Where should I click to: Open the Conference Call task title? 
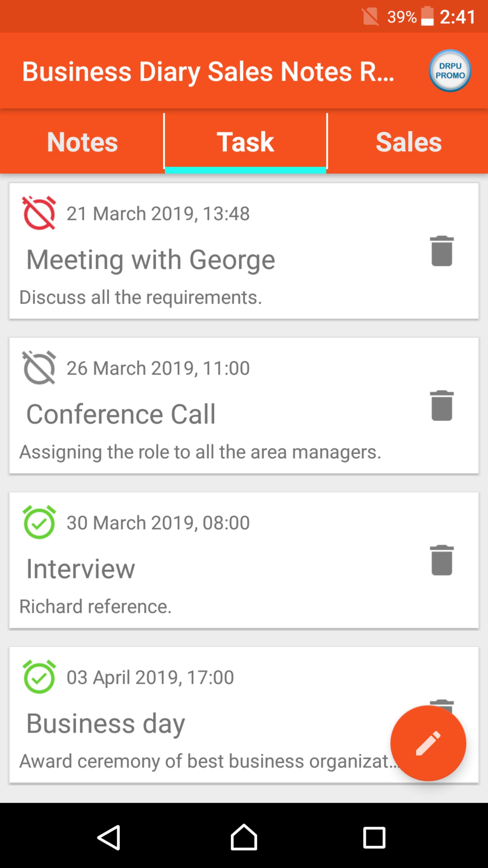(x=121, y=414)
